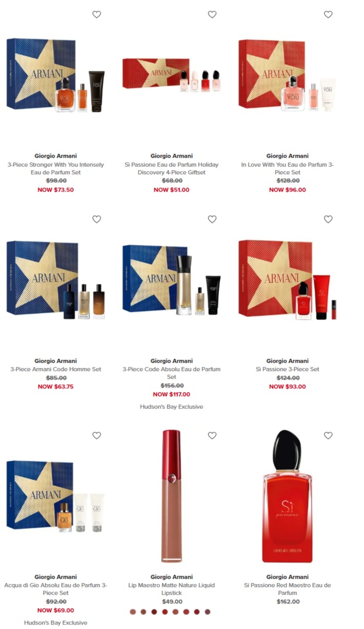Heart the Code Absolu Eau de Parfum Set
Image resolution: width=364 pixels, height=629 pixels.
coord(212,219)
